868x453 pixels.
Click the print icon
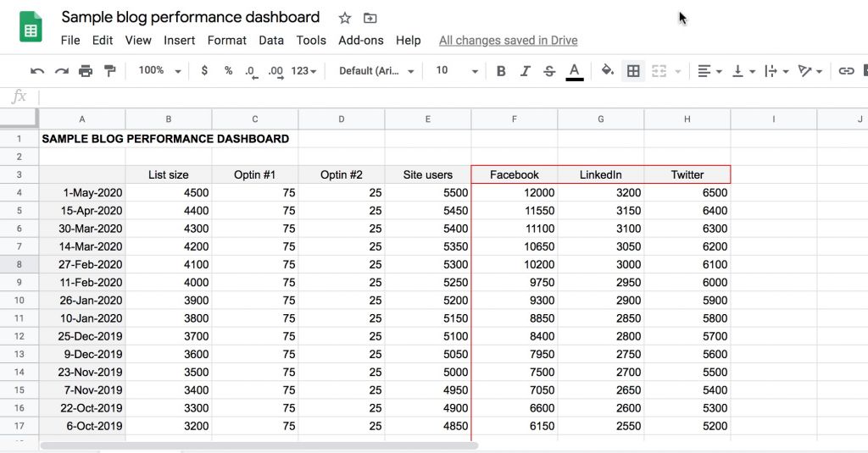pyautogui.click(x=86, y=71)
